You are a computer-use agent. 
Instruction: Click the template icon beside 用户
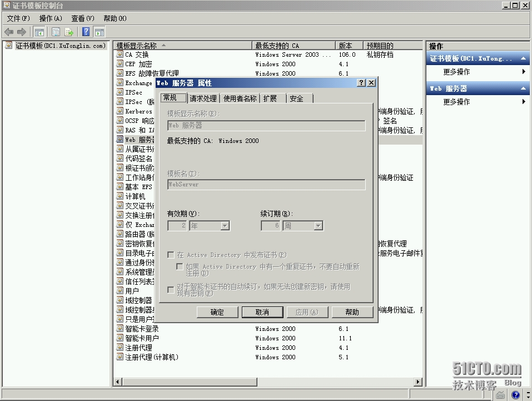pos(120,291)
